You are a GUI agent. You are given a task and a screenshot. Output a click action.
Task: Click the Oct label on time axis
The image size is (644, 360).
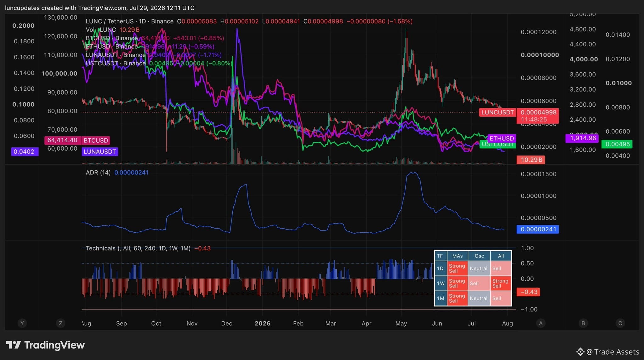(156, 324)
